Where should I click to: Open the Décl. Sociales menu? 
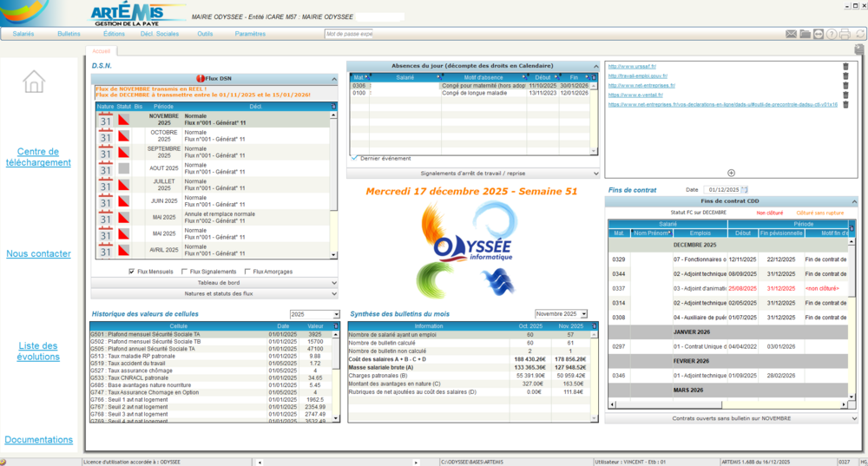click(x=160, y=34)
